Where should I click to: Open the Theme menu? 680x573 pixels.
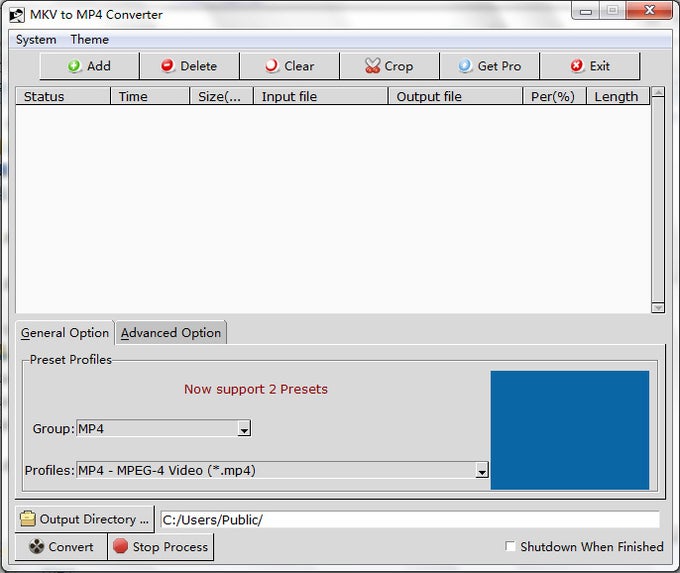pyautogui.click(x=89, y=39)
